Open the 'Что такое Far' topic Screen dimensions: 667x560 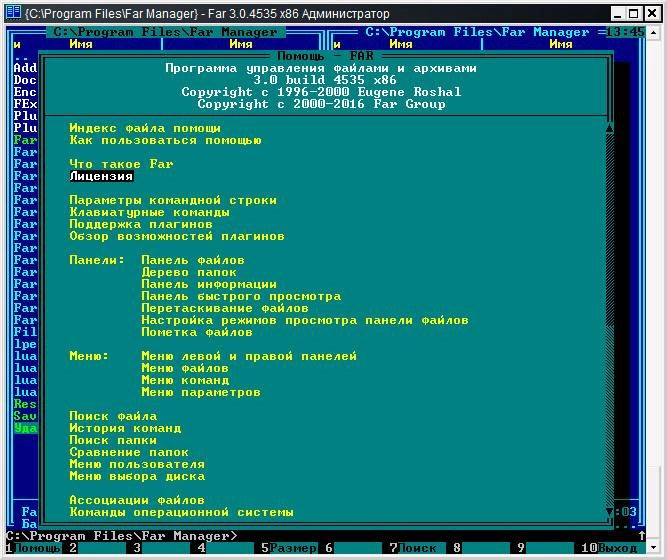pos(121,164)
